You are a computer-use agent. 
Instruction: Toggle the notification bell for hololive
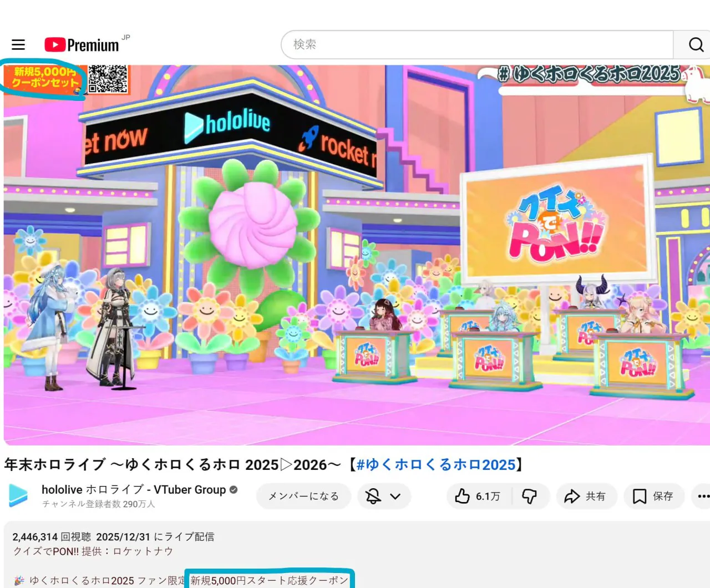point(373,496)
